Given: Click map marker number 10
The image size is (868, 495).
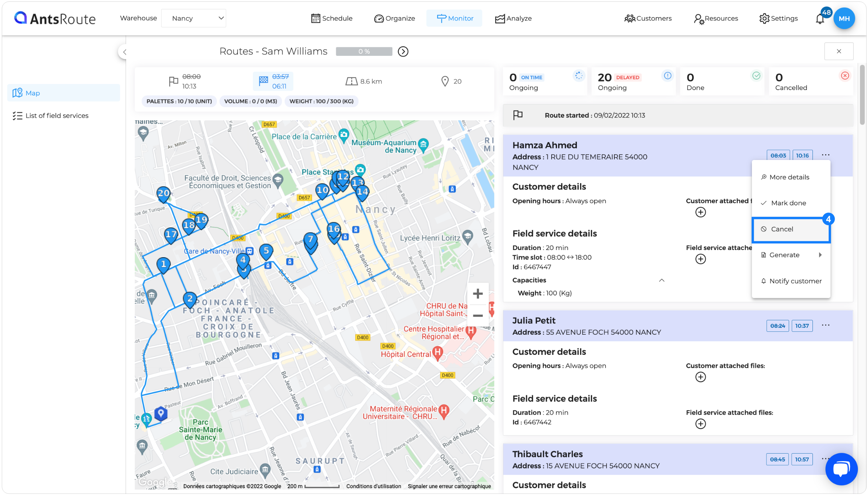Looking at the screenshot, I should coord(322,191).
